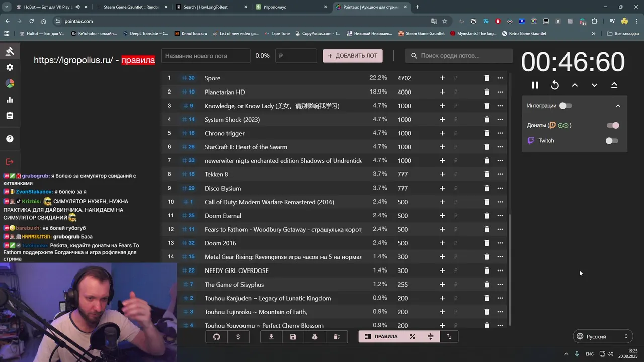Open Myinstants bookmark
The width and height of the screenshot is (644, 362).
pos(473,34)
